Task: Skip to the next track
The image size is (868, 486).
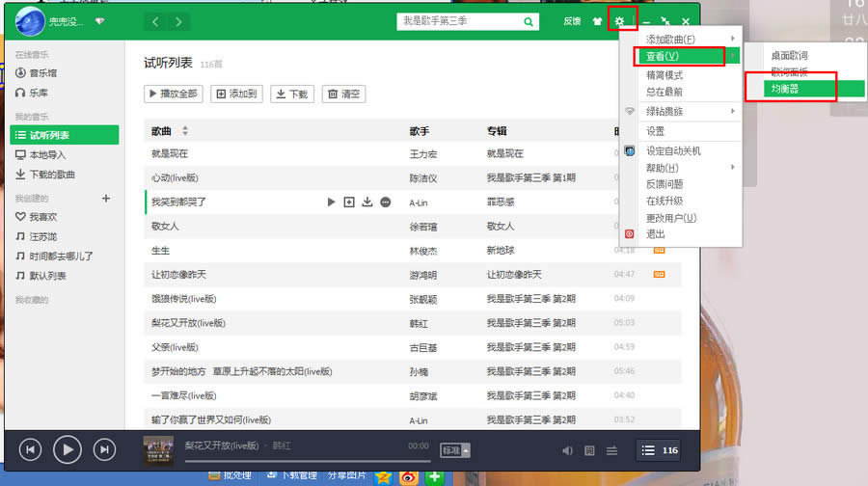Action: click(x=103, y=449)
